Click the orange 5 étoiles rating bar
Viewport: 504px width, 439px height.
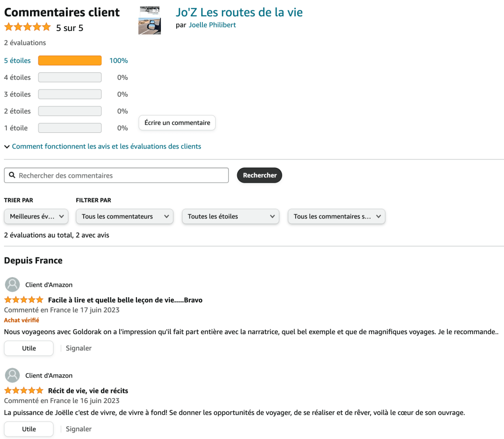pos(70,61)
